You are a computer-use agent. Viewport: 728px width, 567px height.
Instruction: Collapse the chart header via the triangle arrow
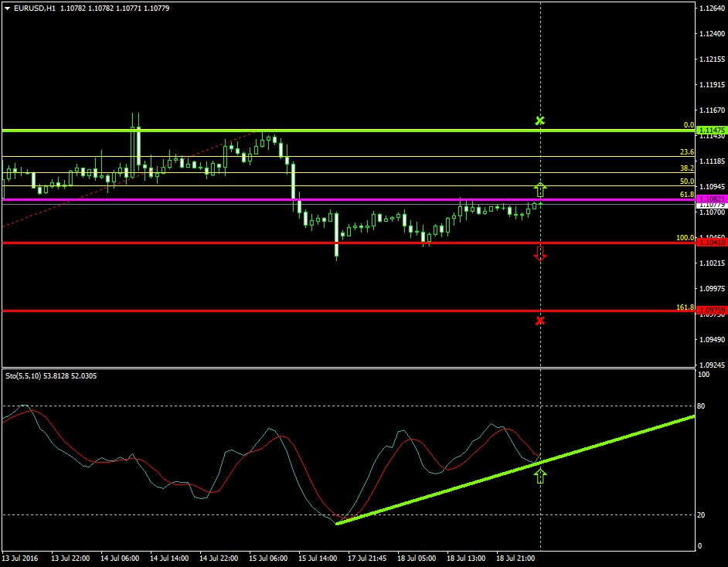pos(6,6)
